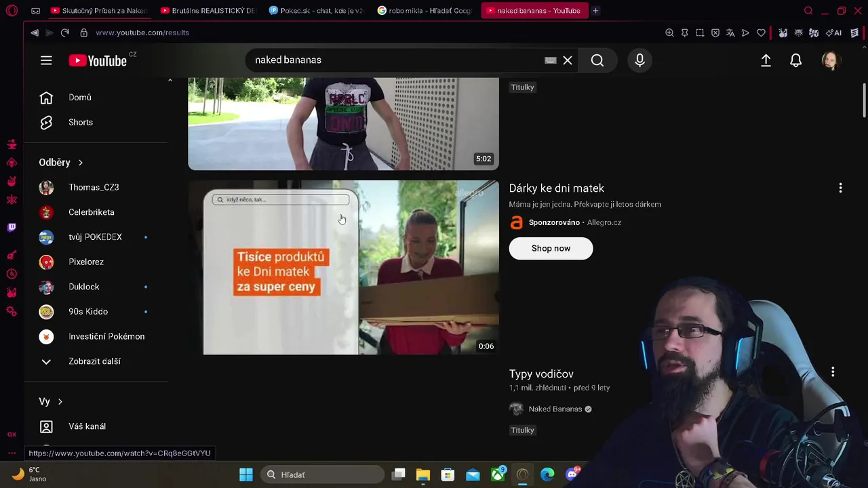Open a new tab with plus button
868x488 pixels.
coord(595,11)
